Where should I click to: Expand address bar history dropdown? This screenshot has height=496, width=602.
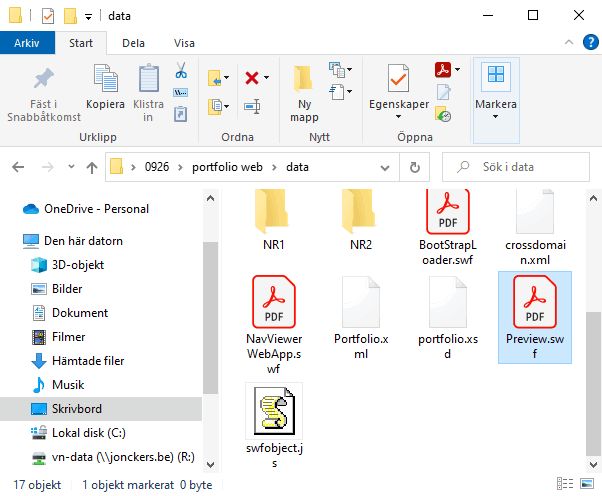[x=385, y=168]
